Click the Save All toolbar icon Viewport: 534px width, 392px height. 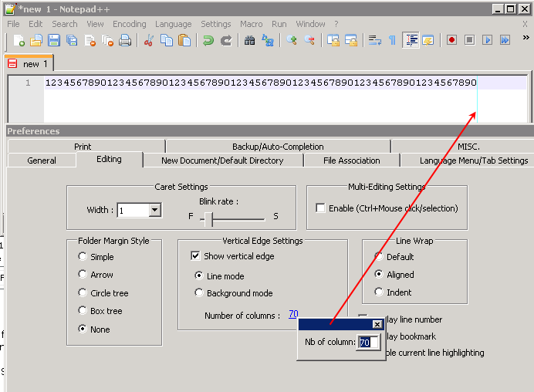click(72, 40)
